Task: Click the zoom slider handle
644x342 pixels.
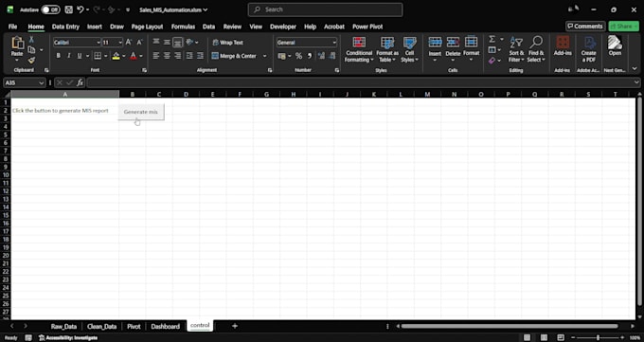Action: point(598,338)
